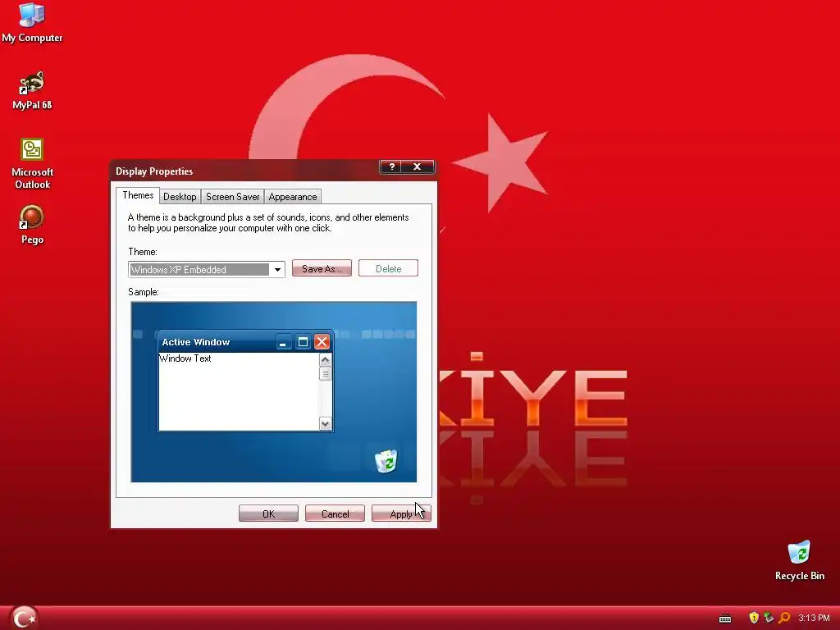Click the sample scrollbar up arrow
The height and width of the screenshot is (630, 840).
click(x=325, y=359)
